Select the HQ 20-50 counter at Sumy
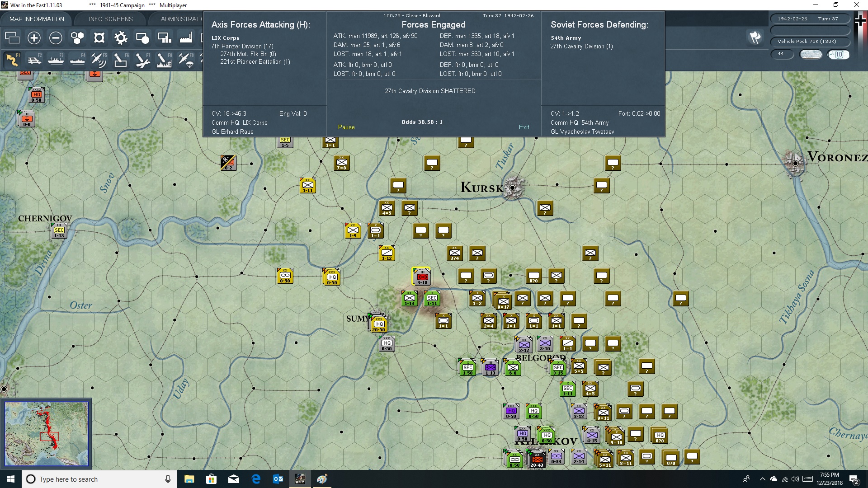Screen dimensions: 868x488 click(379, 324)
